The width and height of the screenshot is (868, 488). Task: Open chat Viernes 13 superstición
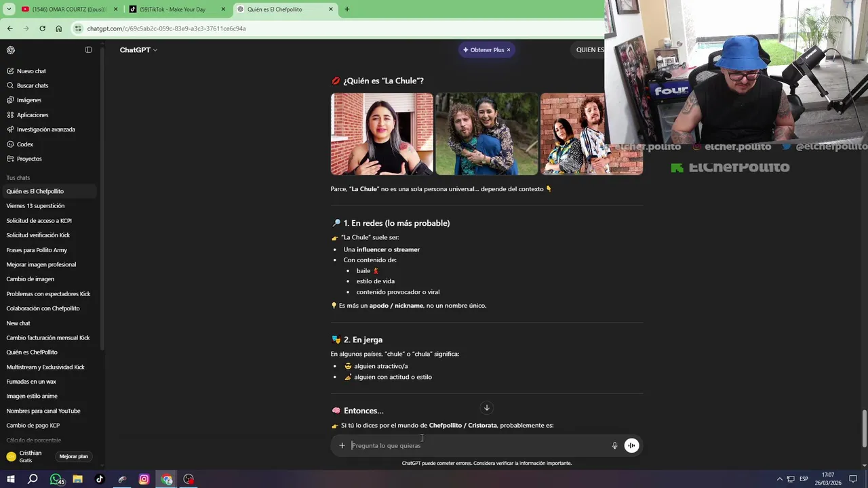coord(49,206)
